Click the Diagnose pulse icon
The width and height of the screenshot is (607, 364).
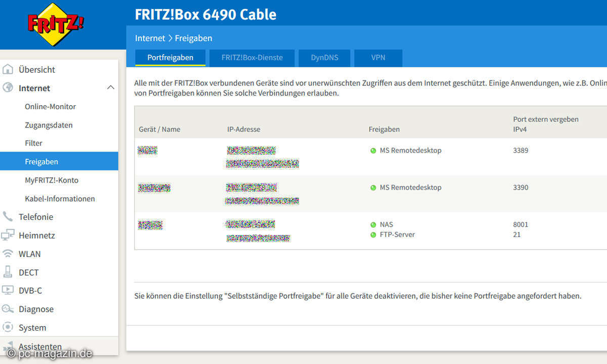pos(8,308)
